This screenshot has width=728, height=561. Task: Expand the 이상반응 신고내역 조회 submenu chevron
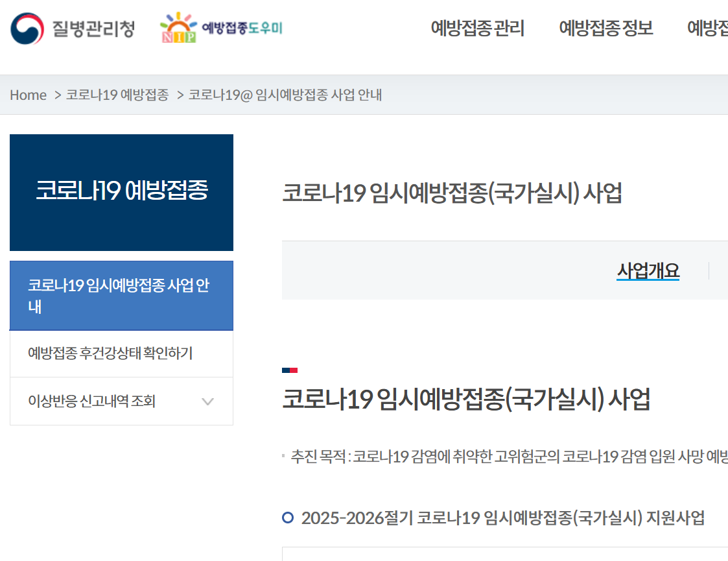(x=208, y=401)
